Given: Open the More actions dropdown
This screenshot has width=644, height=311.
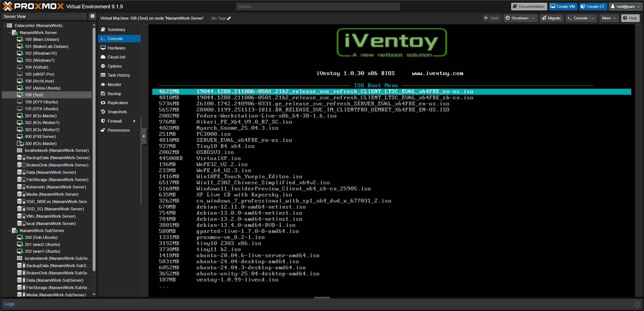Looking at the screenshot, I should pyautogui.click(x=609, y=18).
